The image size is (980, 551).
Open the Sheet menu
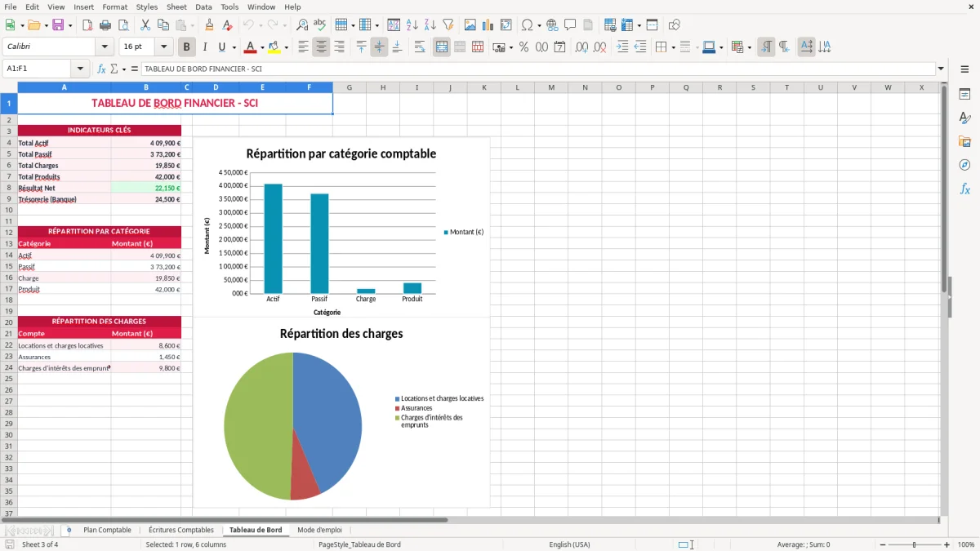coord(176,7)
